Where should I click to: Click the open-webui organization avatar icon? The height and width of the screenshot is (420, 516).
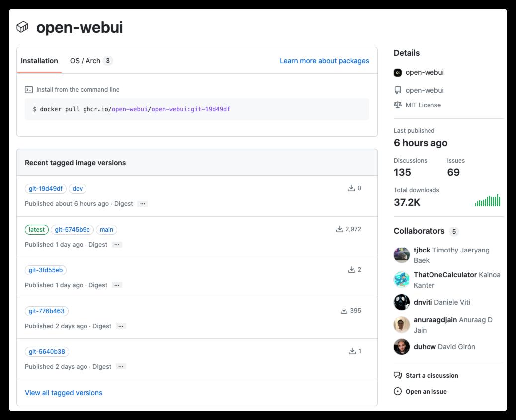[398, 73]
